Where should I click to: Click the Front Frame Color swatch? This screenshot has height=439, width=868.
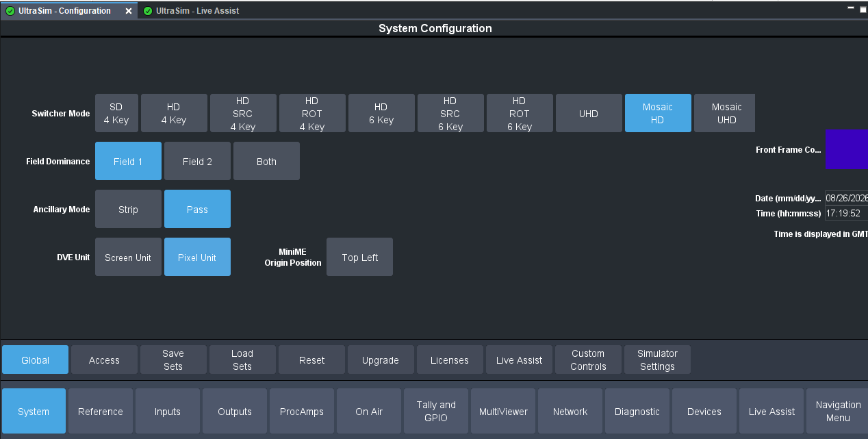[x=847, y=149]
